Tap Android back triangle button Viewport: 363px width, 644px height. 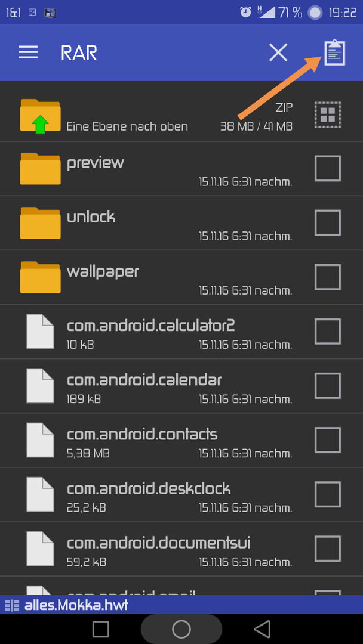pyautogui.click(x=262, y=629)
